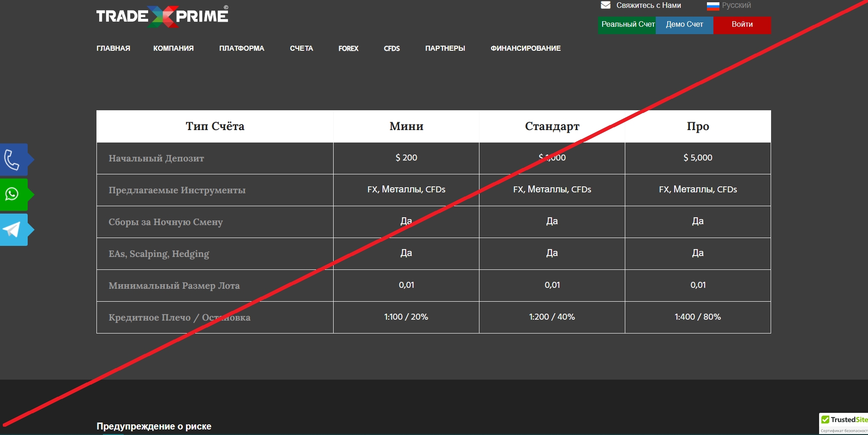Viewport: 868px width, 435px height.
Task: Open the CFDS menu
Action: tap(392, 48)
